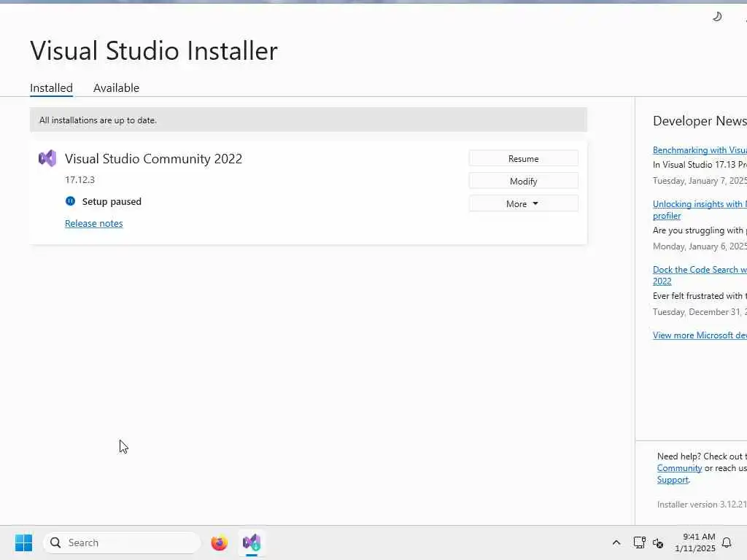Open the Benchmarking with Visual Studio news link
The height and width of the screenshot is (560, 747).
[x=700, y=150]
